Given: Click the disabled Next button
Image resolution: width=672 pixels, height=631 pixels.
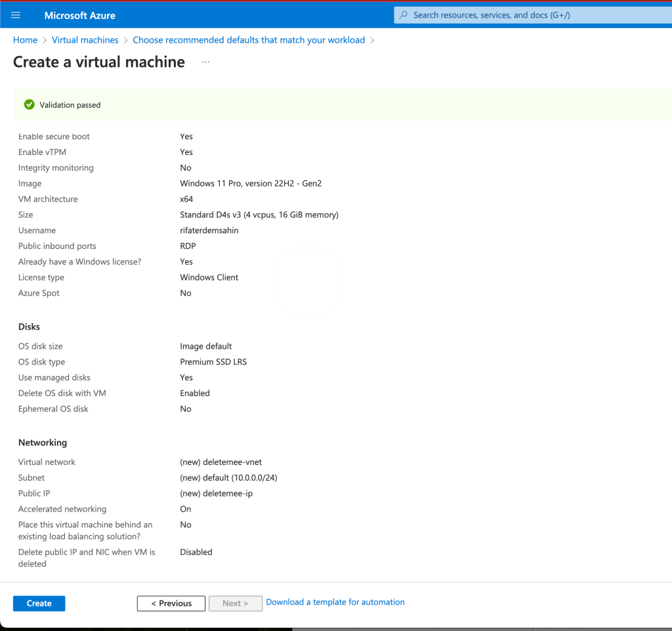Looking at the screenshot, I should (x=236, y=603).
